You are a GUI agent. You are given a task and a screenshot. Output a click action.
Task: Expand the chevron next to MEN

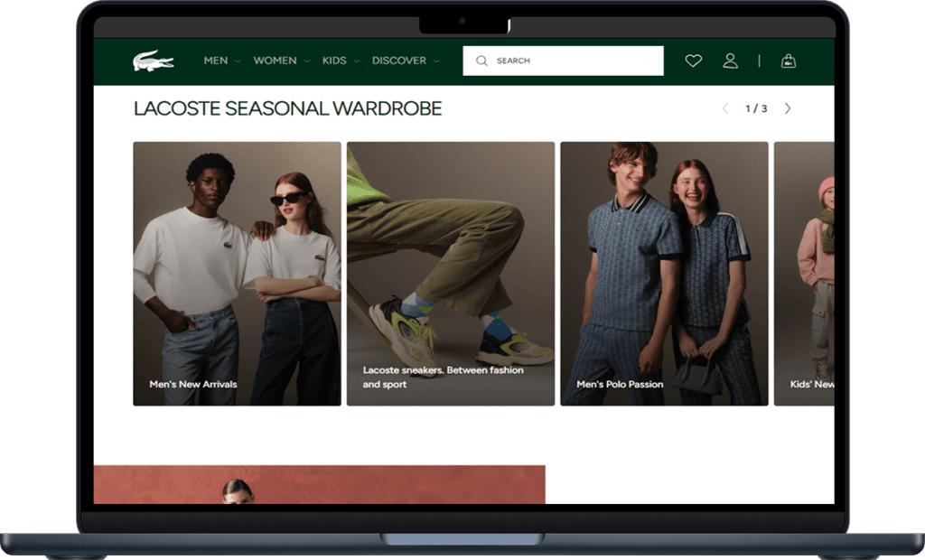pyautogui.click(x=238, y=61)
